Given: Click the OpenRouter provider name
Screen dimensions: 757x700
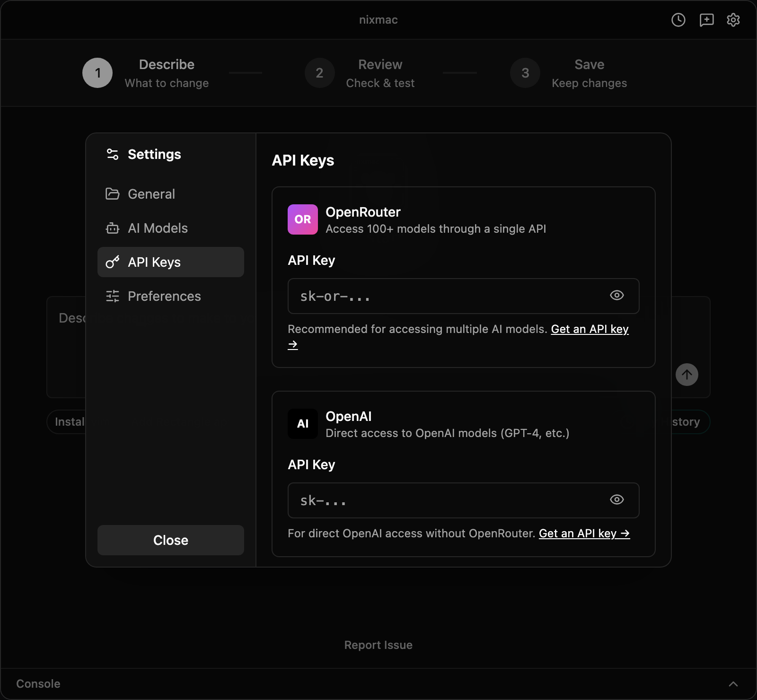Looking at the screenshot, I should (363, 212).
